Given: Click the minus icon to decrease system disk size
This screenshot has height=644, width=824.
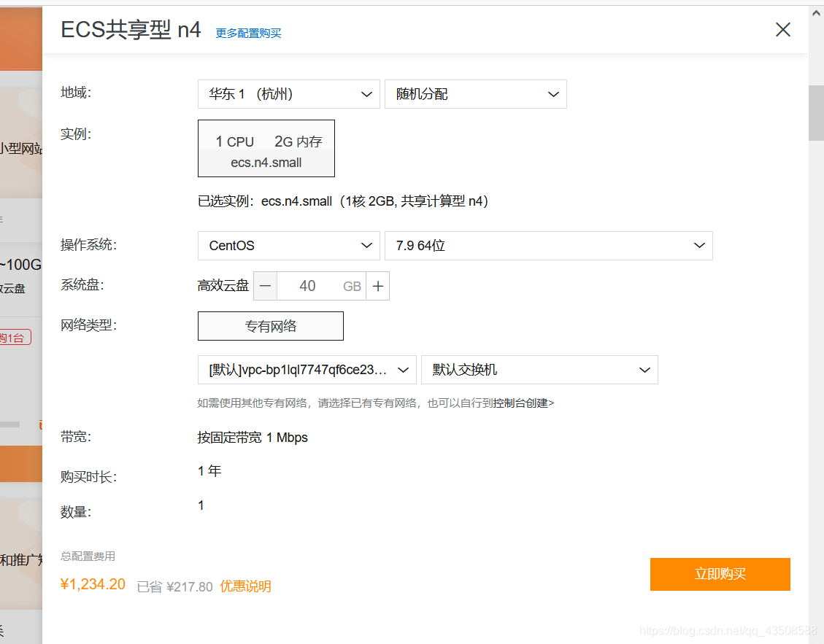Looking at the screenshot, I should [265, 285].
